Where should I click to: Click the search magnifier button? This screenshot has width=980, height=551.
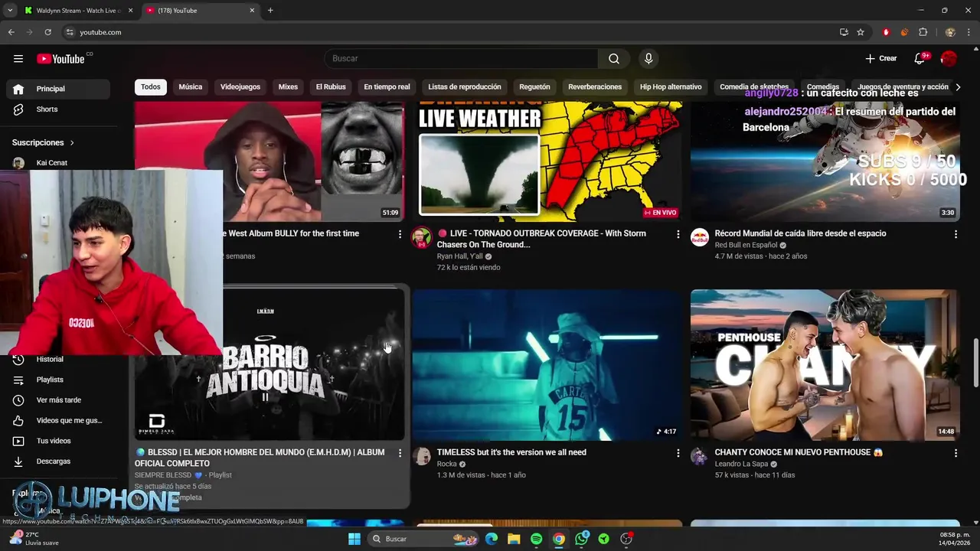[614, 59]
